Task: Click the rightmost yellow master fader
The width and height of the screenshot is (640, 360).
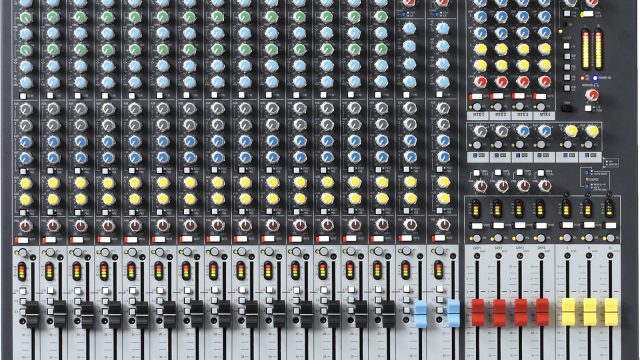Action: pyautogui.click(x=611, y=312)
